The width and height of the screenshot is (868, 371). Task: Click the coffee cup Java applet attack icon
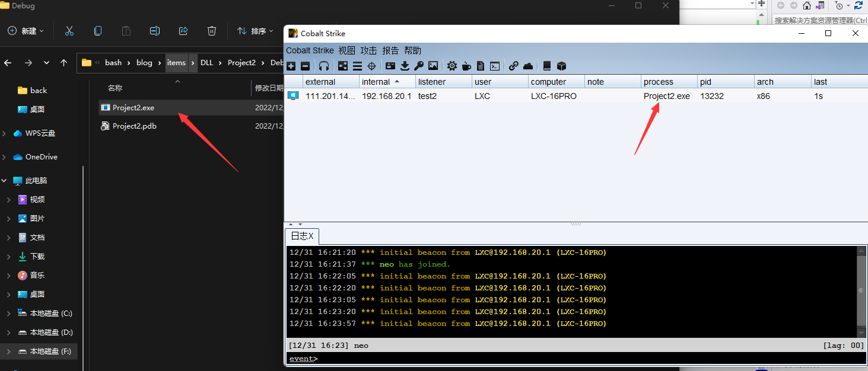pyautogui.click(x=466, y=66)
